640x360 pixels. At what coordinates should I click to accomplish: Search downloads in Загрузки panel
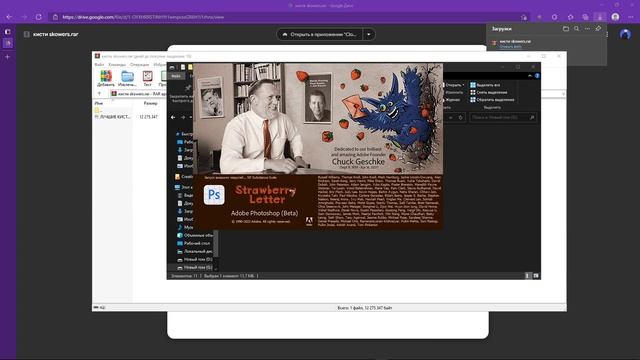(x=576, y=29)
